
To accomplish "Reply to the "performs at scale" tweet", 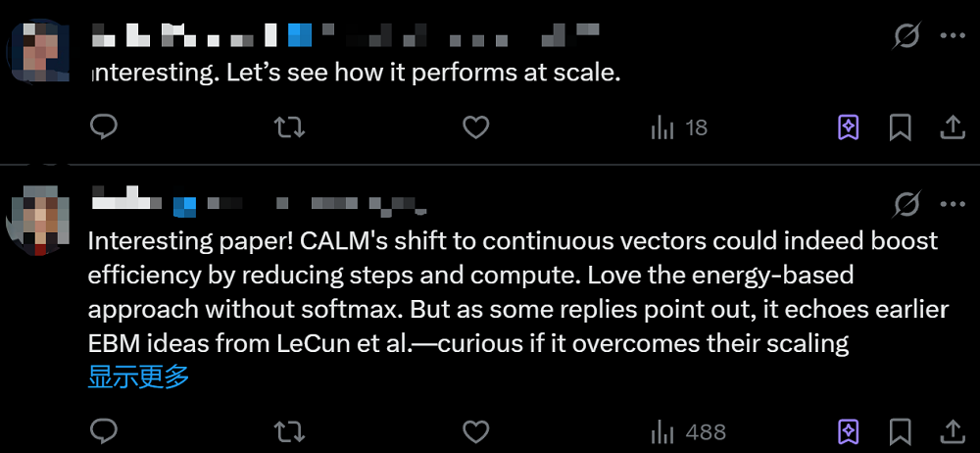I will coord(104,127).
